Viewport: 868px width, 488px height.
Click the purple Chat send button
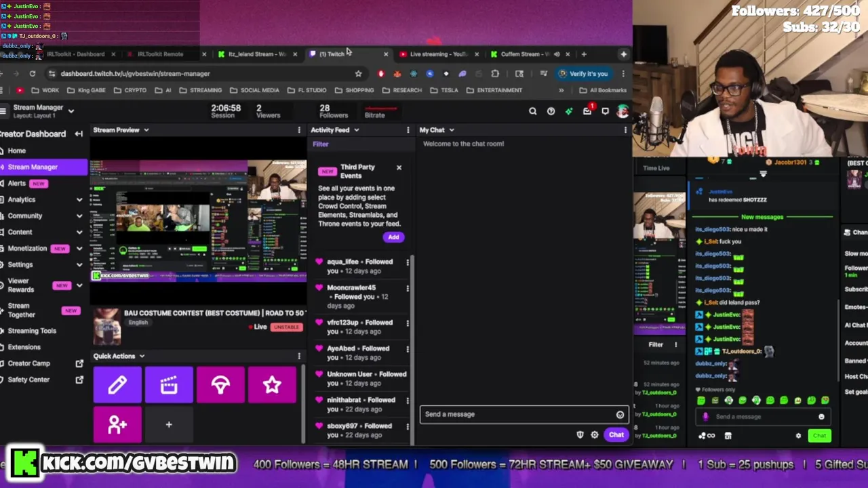[616, 435]
